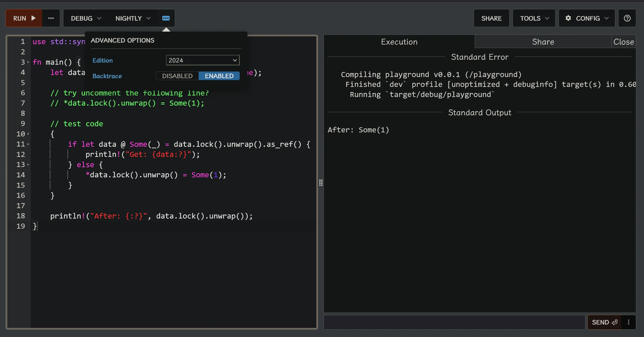This screenshot has height=337, width=644.
Task: Switch to the Execution tab
Action: pyautogui.click(x=399, y=42)
